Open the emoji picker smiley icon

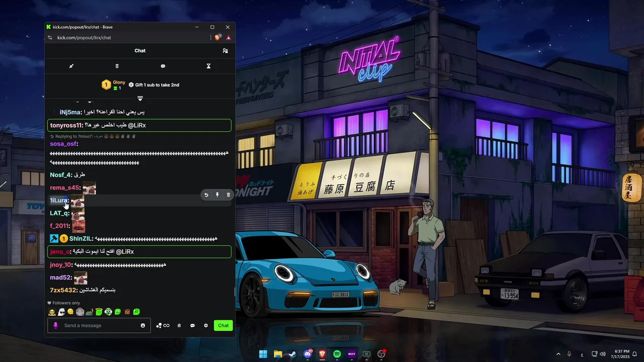click(143, 325)
